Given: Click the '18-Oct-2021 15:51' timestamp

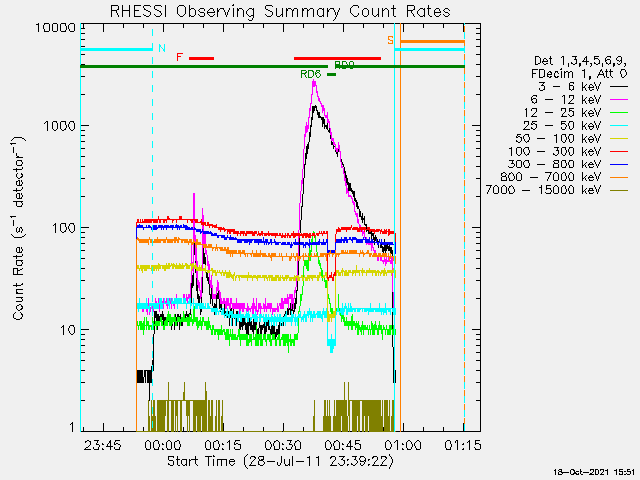Looking at the screenshot, I should tap(594, 473).
